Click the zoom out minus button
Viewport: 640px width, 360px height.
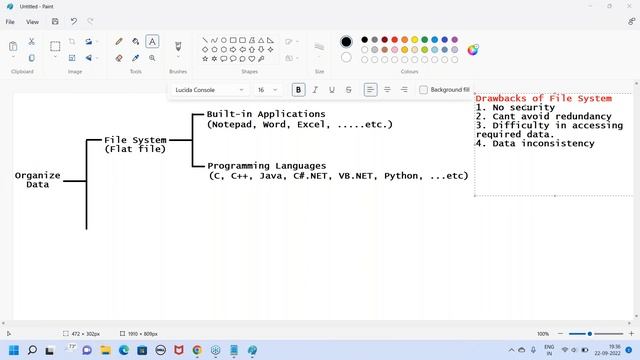click(560, 334)
